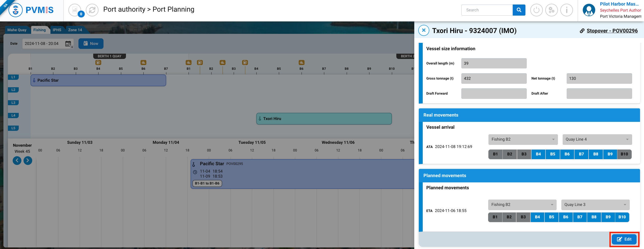Screen dimensions: 644x249
Task: Open the date picker calendar icon
Action: [68, 44]
